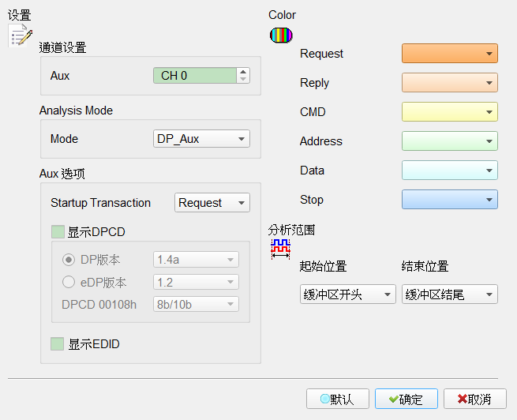Open the Address color swatch picker
The image size is (517, 420).
tap(450, 141)
